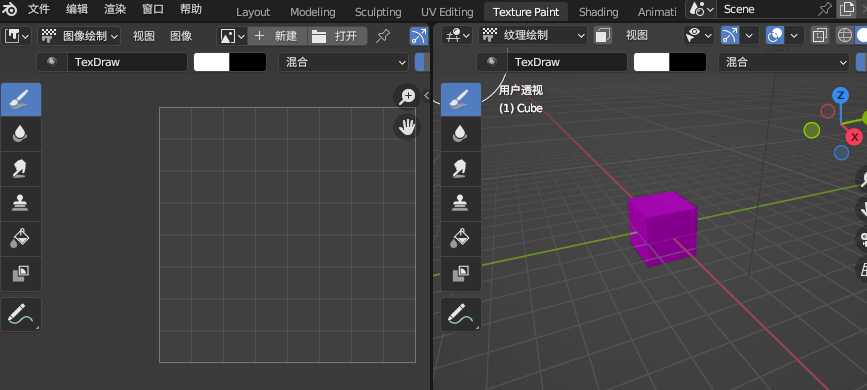This screenshot has width=867, height=390.
Task: Select the Draw brush in the 3D viewport toolbar
Action: [x=461, y=100]
